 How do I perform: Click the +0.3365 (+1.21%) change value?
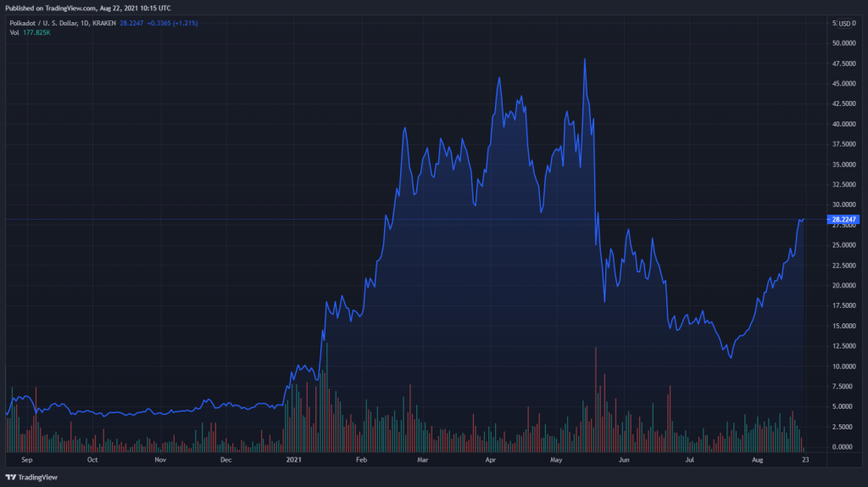tap(172, 23)
